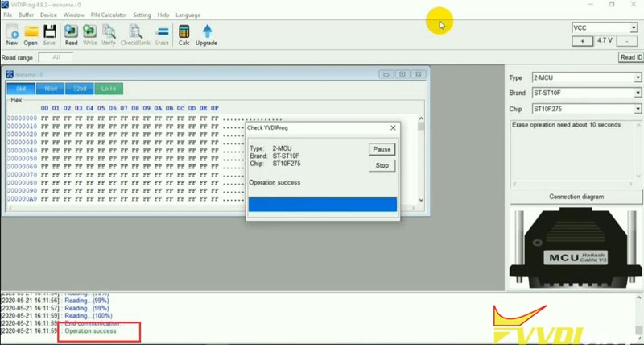The width and height of the screenshot is (644, 345).
Task: Click the Reading...(100%) log entry
Action: coord(89,316)
